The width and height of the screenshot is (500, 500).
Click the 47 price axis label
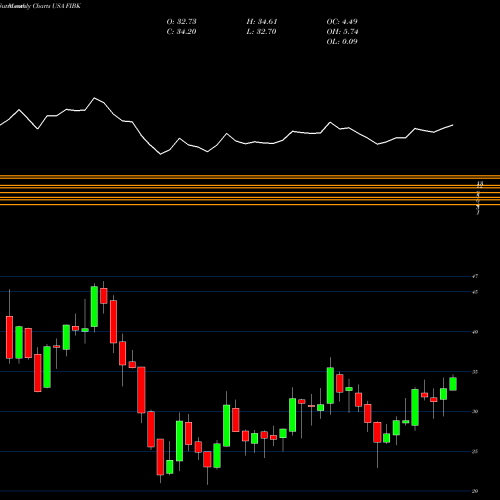click(475, 276)
